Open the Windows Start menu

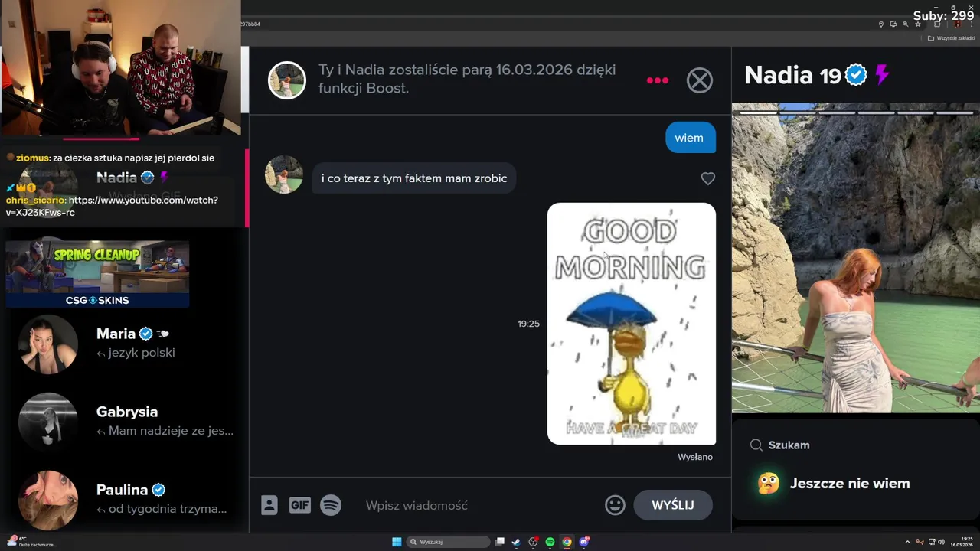[397, 542]
